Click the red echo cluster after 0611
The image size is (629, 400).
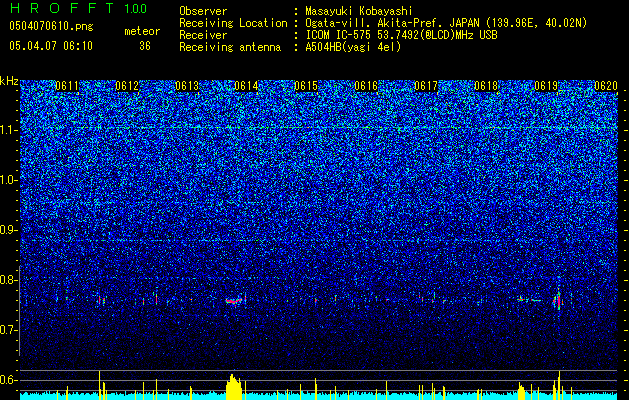(x=101, y=300)
